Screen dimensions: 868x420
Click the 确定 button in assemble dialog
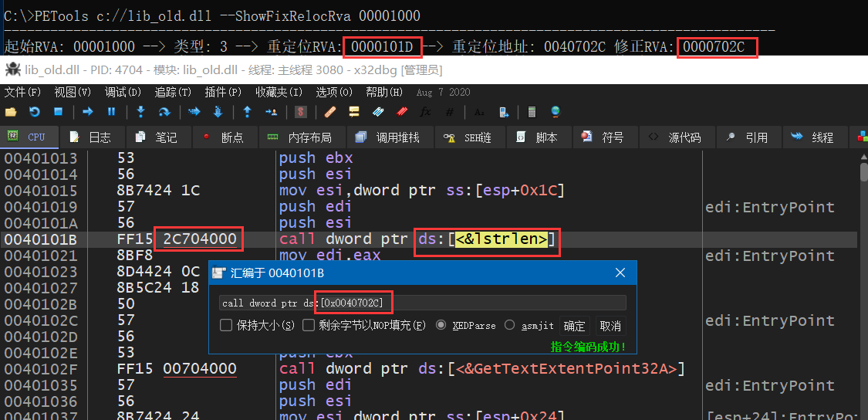(x=575, y=325)
